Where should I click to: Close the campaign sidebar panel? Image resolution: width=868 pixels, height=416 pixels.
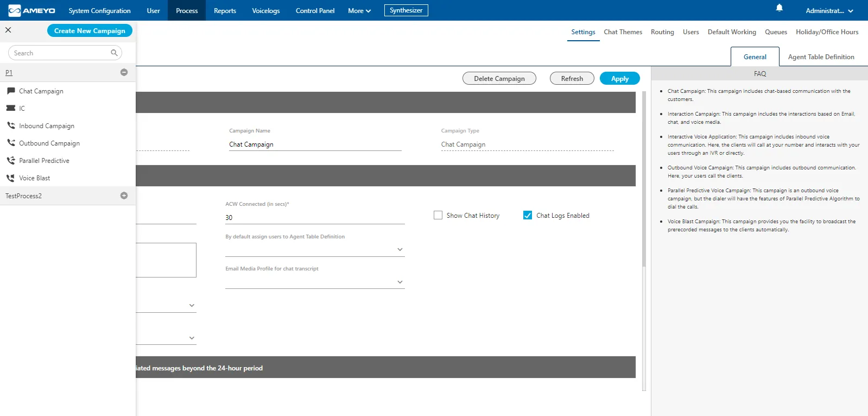pyautogui.click(x=8, y=30)
